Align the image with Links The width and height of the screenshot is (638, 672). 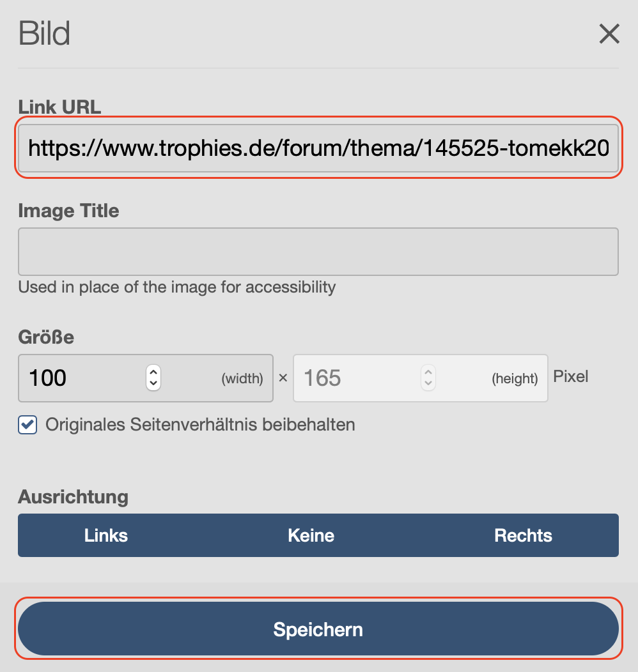pyautogui.click(x=106, y=535)
